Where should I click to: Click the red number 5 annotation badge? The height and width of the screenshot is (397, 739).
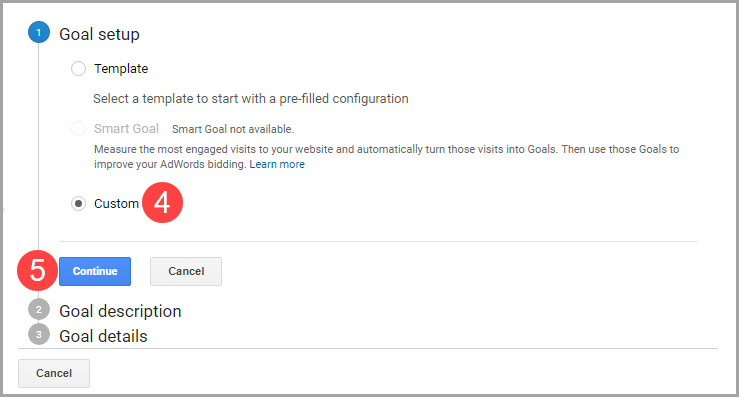pos(37,271)
